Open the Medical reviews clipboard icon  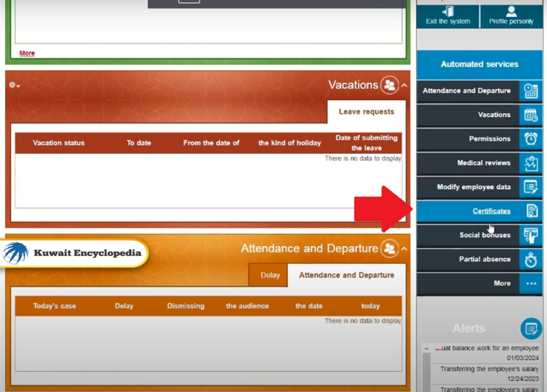(531, 163)
